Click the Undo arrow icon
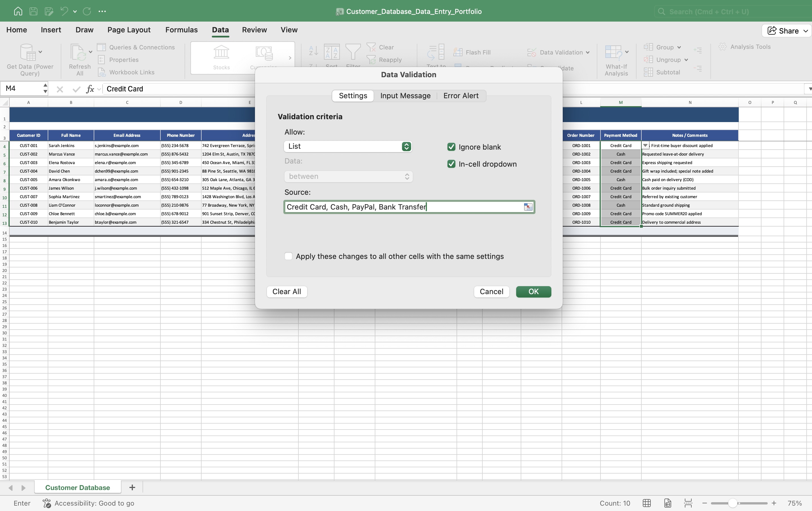The height and width of the screenshot is (511, 812). 64,11
